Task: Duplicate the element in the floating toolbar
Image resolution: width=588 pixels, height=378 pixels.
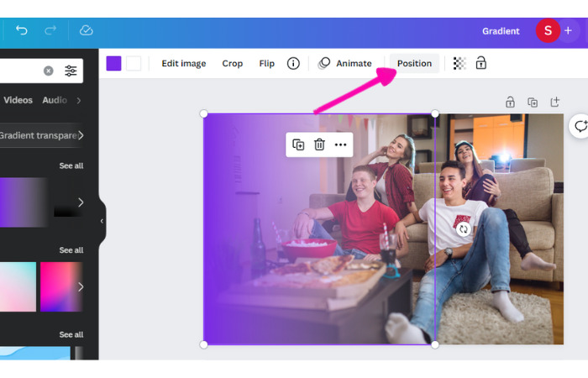Action: coord(298,144)
